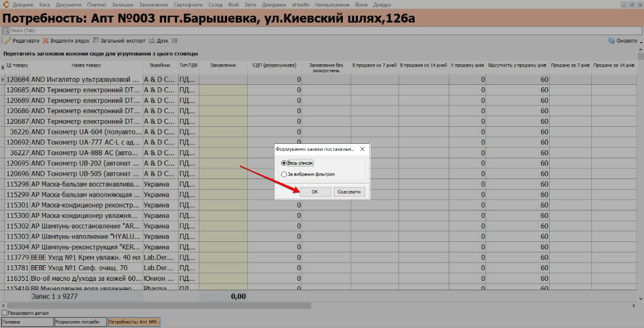Click the minimize button in the menu bar
Image resolution: width=644 pixels, height=328 pixels.
pyautogui.click(x=624, y=4)
